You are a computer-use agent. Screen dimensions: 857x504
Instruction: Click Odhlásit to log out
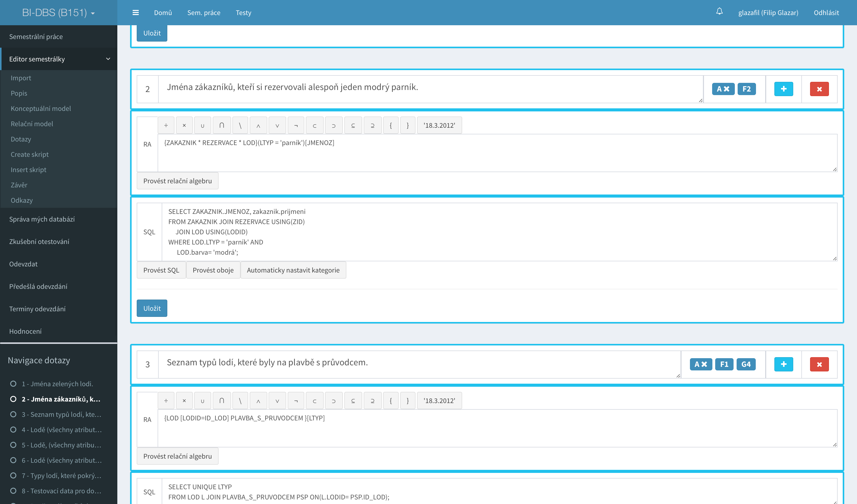(826, 12)
